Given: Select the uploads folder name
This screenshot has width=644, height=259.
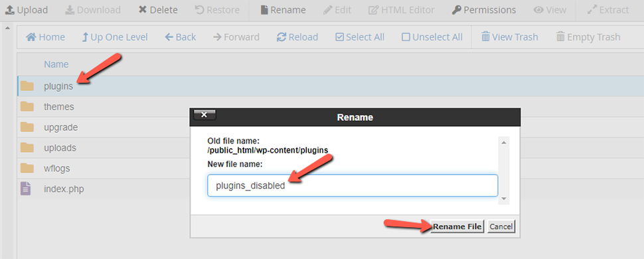Looking at the screenshot, I should [60, 148].
